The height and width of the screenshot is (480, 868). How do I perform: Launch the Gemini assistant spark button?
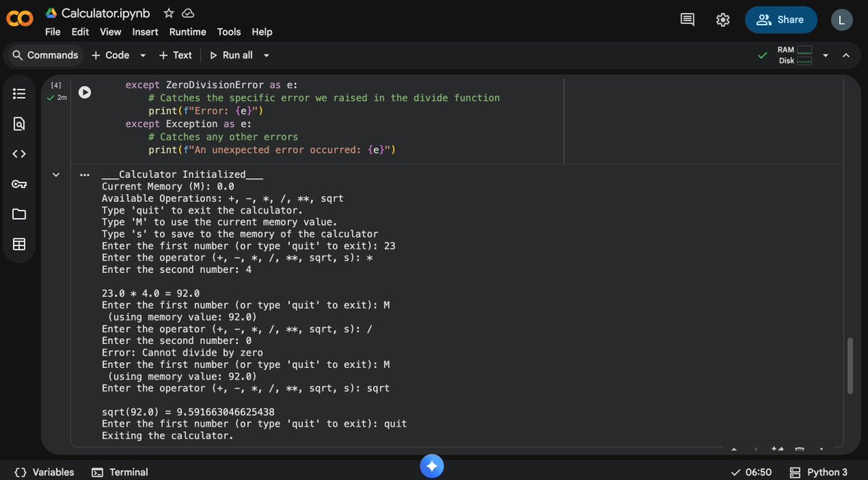(x=432, y=466)
